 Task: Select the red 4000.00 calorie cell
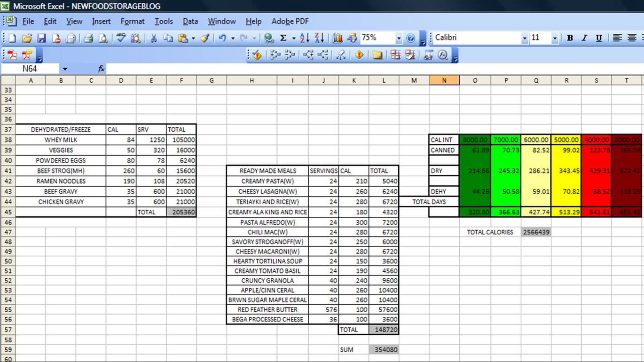click(596, 140)
